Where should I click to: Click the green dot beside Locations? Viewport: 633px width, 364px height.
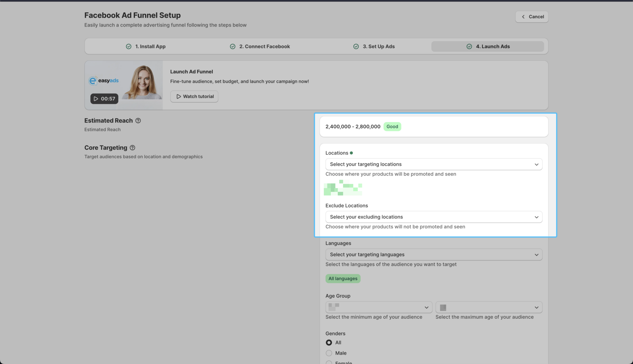click(x=351, y=153)
